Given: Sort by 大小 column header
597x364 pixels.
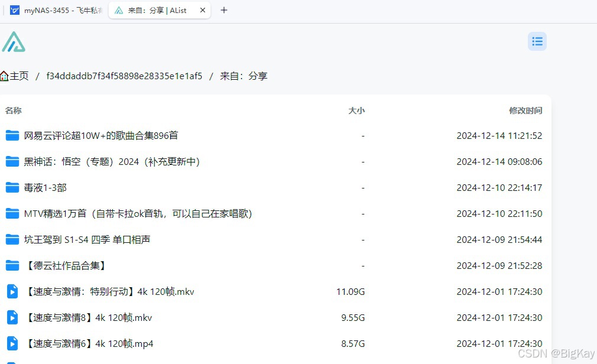Looking at the screenshot, I should [356, 110].
